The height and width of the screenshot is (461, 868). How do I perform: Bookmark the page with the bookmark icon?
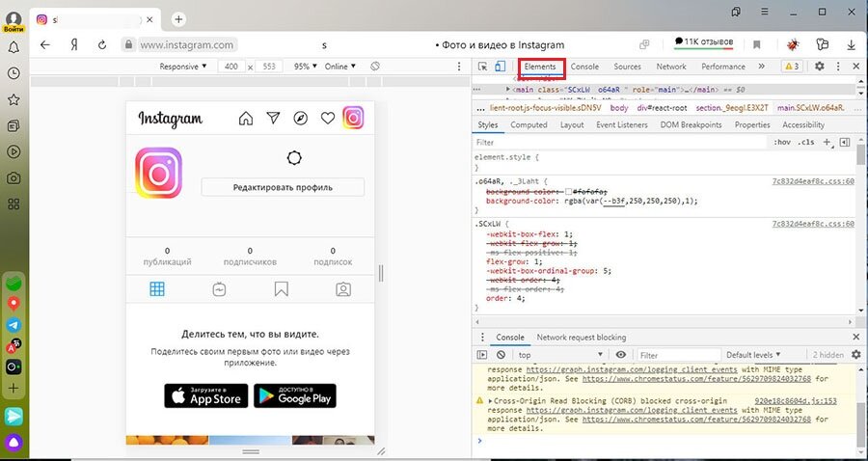757,44
